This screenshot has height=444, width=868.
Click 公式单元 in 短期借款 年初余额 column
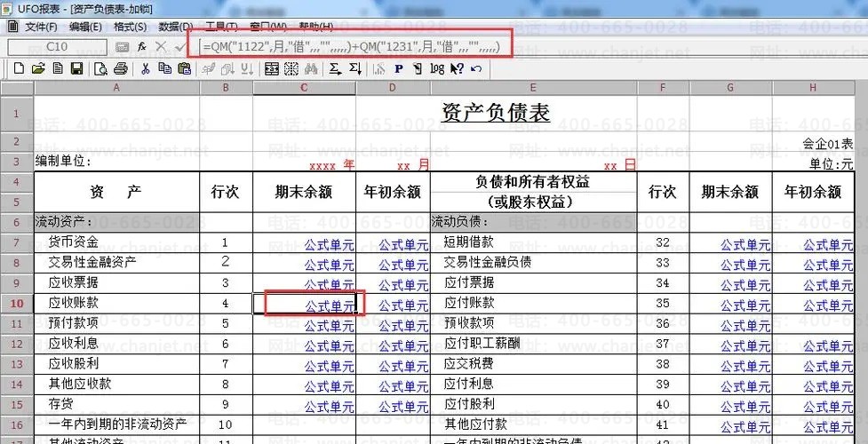click(829, 245)
